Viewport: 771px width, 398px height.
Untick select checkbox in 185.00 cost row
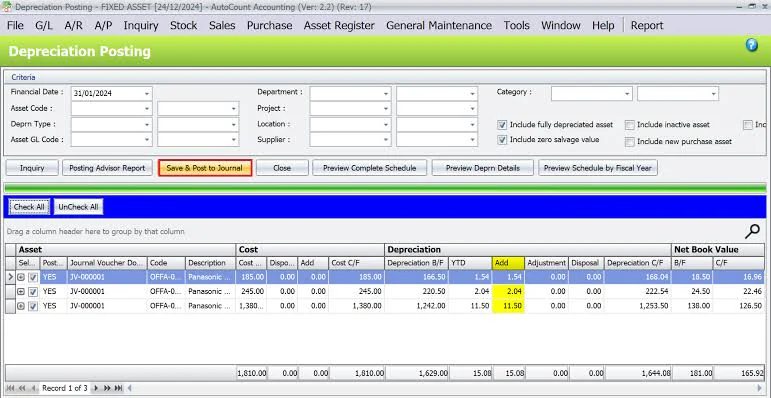pos(33,277)
